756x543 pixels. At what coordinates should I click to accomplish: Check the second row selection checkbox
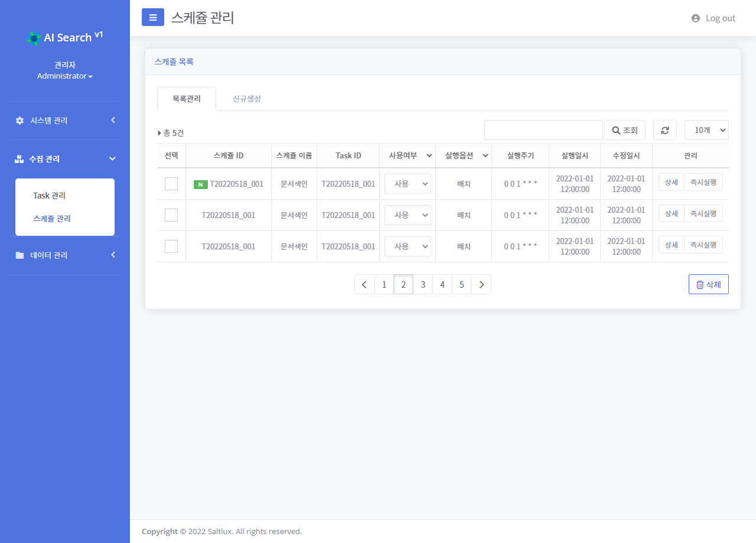(171, 215)
